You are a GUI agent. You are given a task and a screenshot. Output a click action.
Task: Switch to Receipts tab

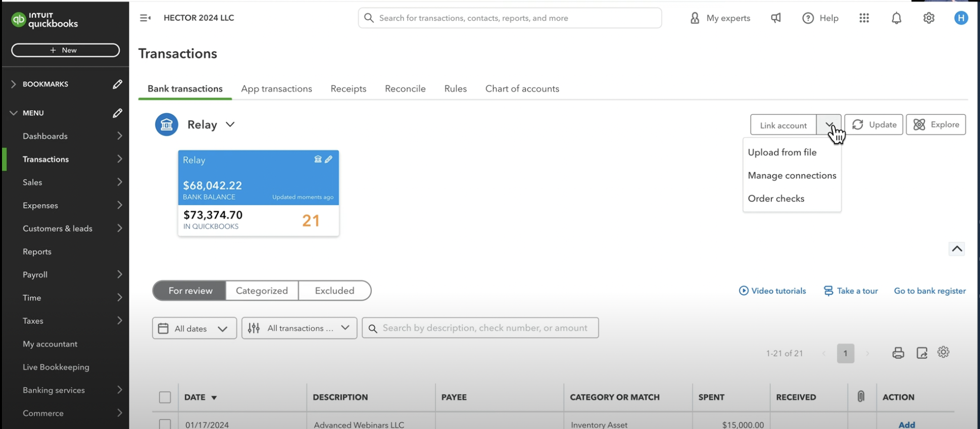click(x=348, y=89)
